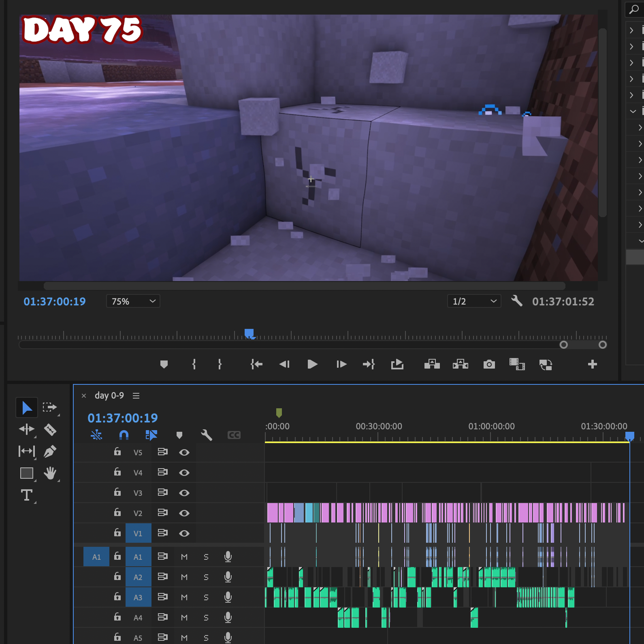644x644 pixels.
Task: Select the Ripple Edit tool
Action: 27,429
